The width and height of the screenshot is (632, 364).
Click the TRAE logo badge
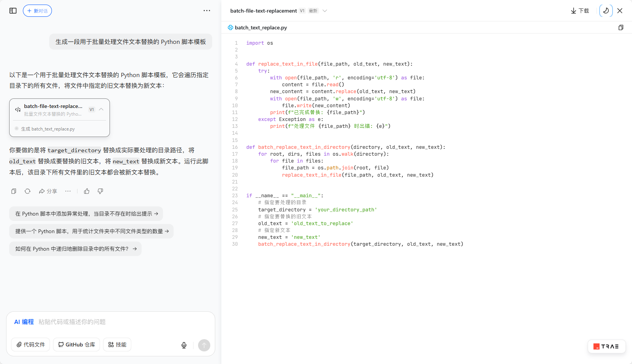tap(606, 346)
